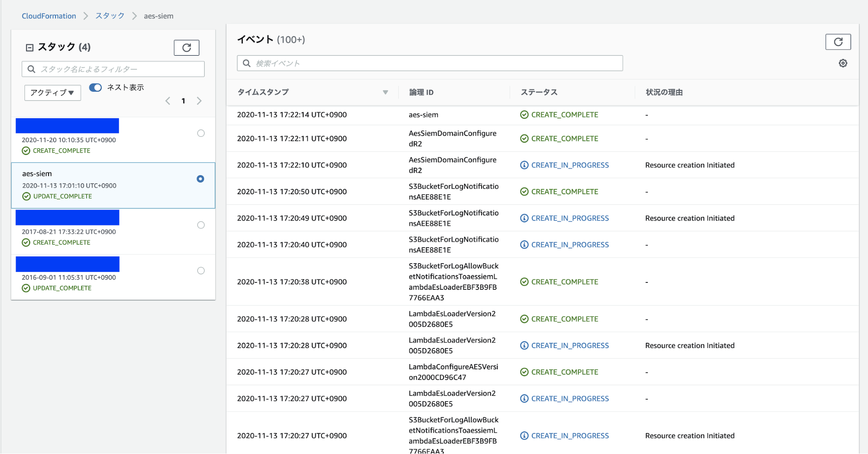Click the 2016-09-01 stack's UPDATE_COMPLETE status
This screenshot has width=868, height=454.
[62, 288]
